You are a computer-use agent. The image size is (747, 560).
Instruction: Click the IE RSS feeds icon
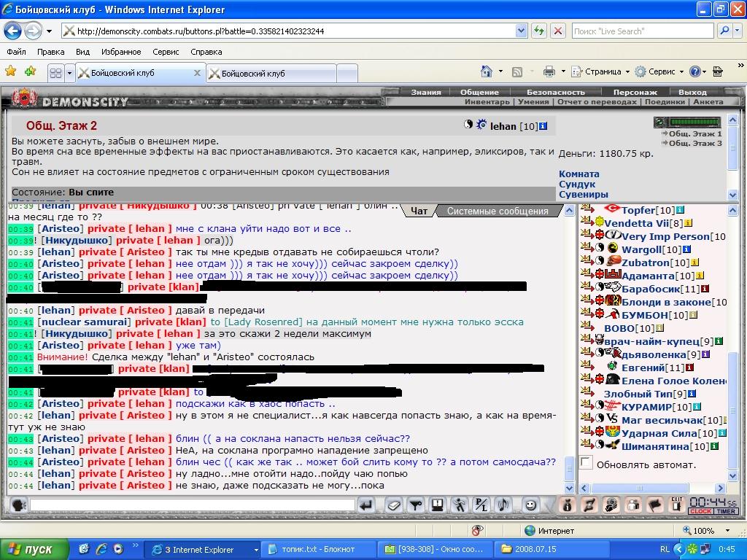click(517, 72)
